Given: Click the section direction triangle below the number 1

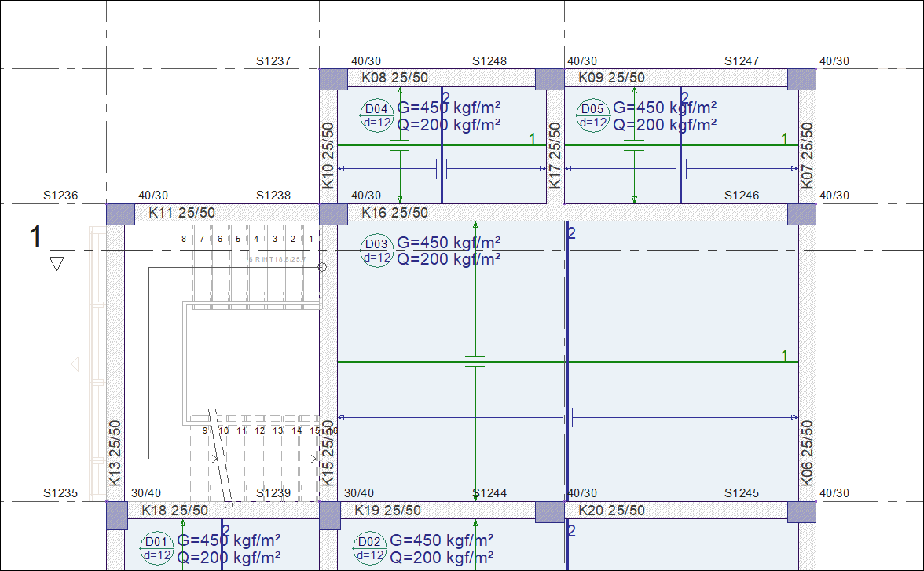Looking at the screenshot, I should coord(57,264).
